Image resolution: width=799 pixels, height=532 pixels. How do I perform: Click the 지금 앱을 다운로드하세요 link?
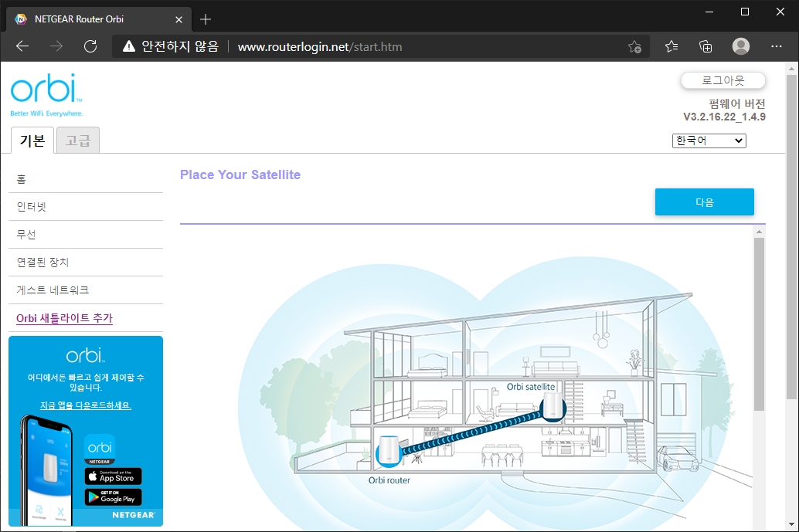(86, 405)
